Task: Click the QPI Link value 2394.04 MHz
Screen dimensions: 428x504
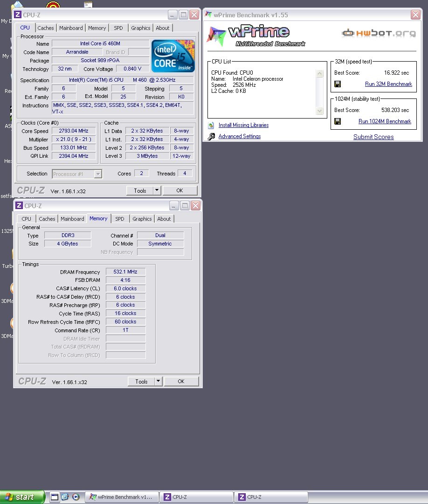Action: 74,156
